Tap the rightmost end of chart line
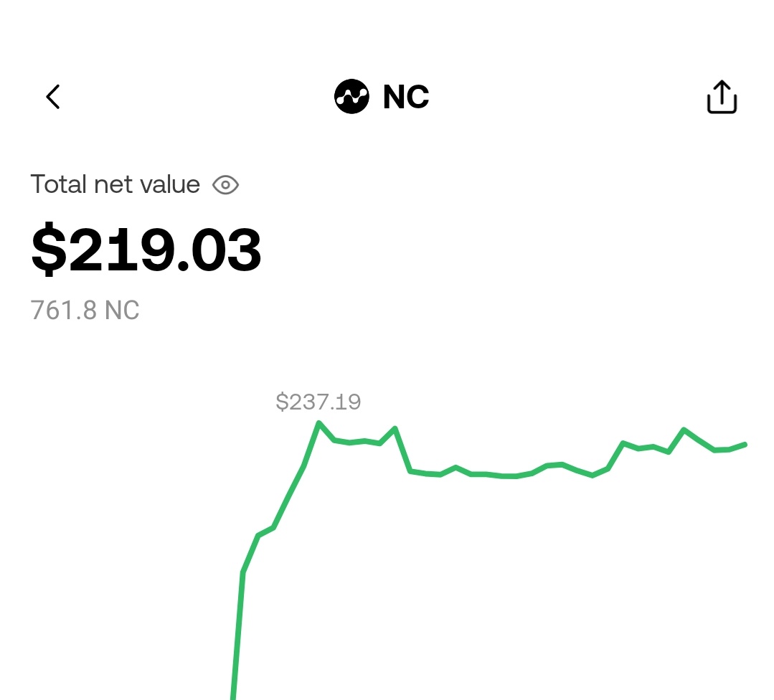Screen dimensions: 774x700 (745, 445)
